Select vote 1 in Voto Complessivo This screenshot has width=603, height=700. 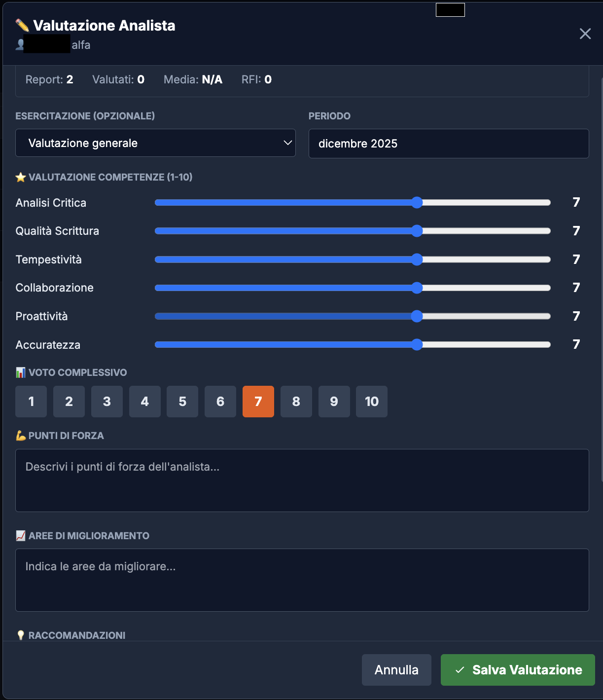[31, 402]
